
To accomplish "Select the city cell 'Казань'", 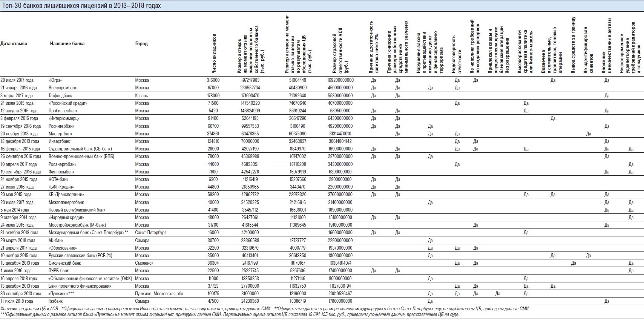I will point(141,96).
